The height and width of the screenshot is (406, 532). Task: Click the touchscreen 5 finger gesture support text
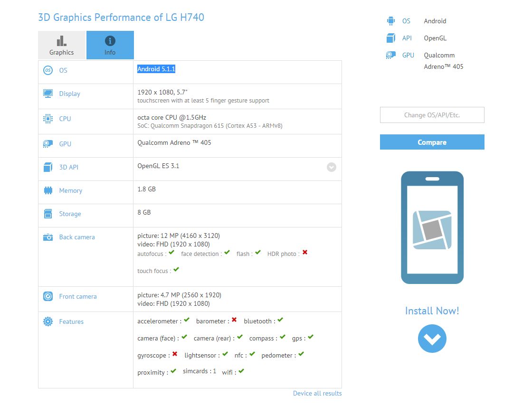point(203,101)
